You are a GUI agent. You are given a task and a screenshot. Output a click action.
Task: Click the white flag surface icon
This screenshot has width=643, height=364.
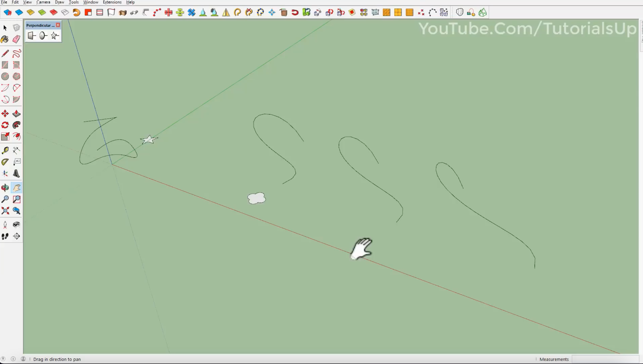pyautogui.click(x=111, y=12)
